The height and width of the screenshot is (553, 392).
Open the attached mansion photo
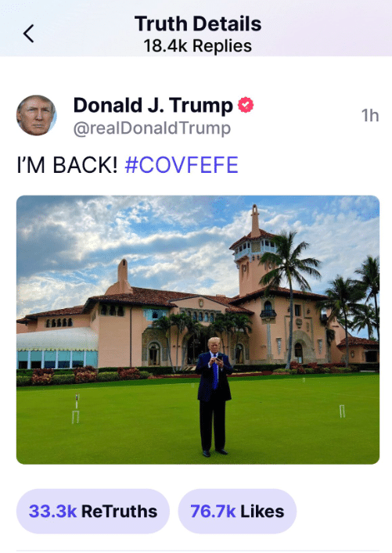[x=198, y=330]
